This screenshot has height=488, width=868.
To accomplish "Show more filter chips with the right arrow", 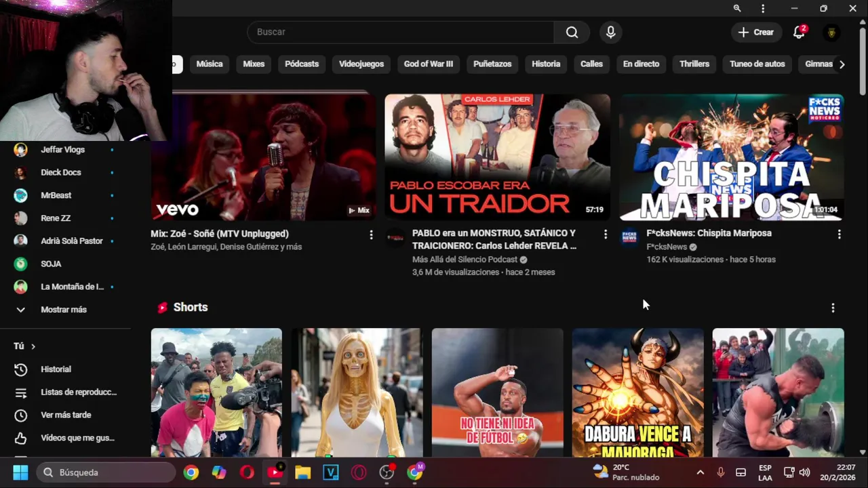I will coord(842,64).
